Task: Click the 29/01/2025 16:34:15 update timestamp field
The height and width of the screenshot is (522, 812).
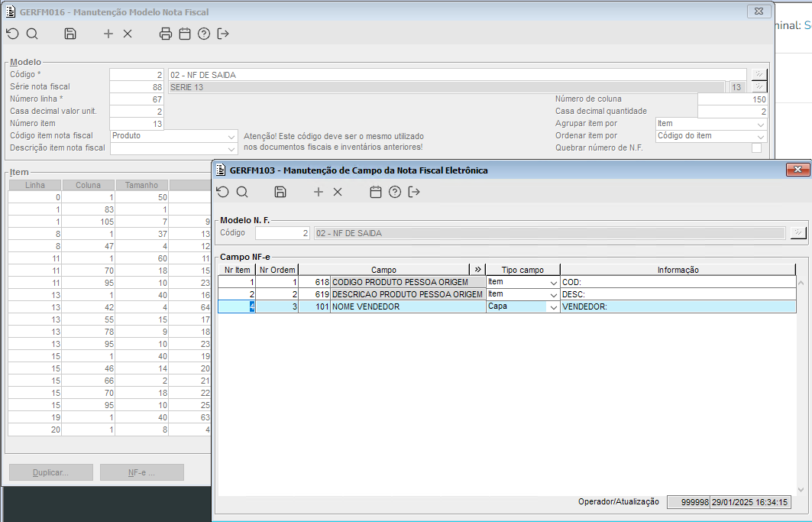Action: (x=750, y=502)
